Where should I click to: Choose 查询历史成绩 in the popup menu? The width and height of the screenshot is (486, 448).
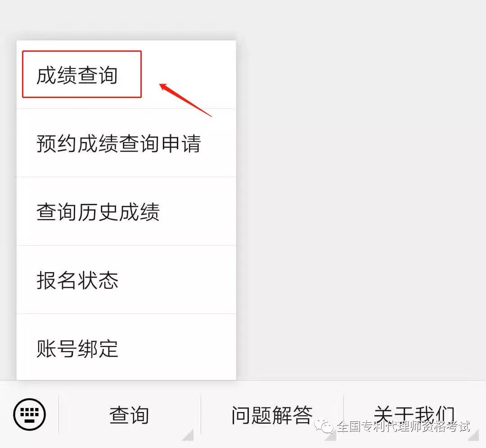coord(126,211)
